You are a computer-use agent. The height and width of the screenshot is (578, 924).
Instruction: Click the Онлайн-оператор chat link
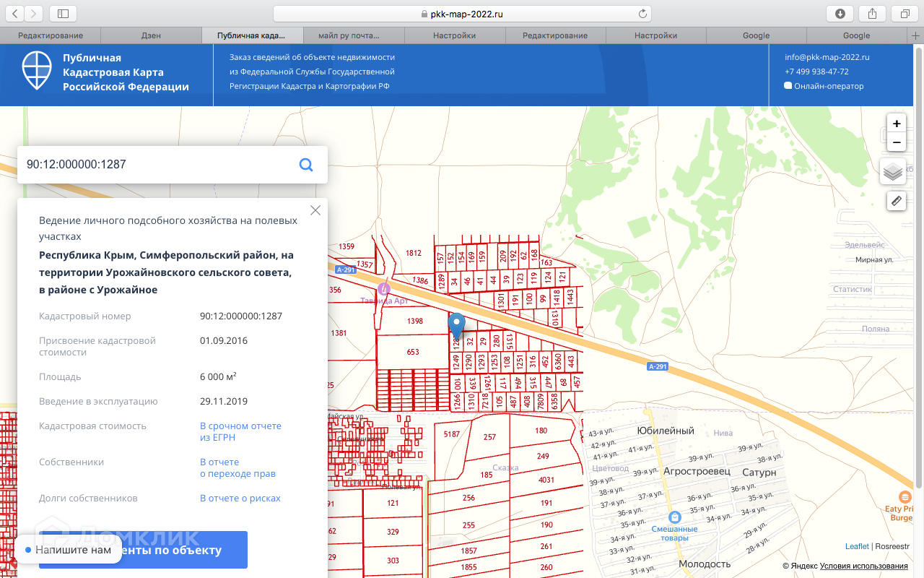828,86
